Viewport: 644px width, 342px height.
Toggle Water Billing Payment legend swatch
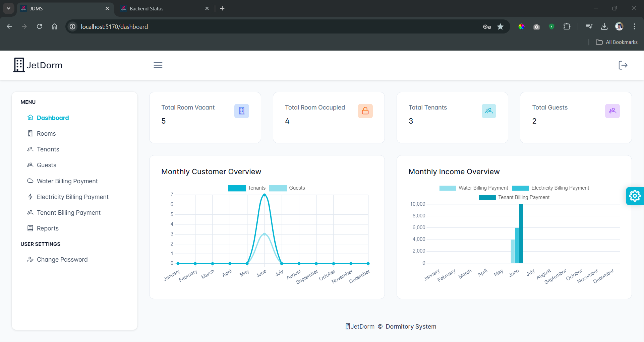[x=448, y=188]
